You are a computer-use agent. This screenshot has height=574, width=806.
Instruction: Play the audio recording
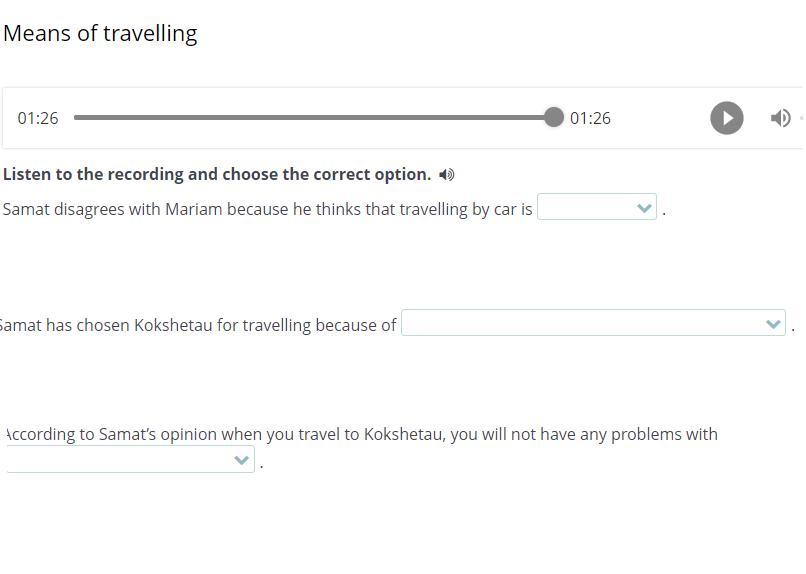[726, 118]
